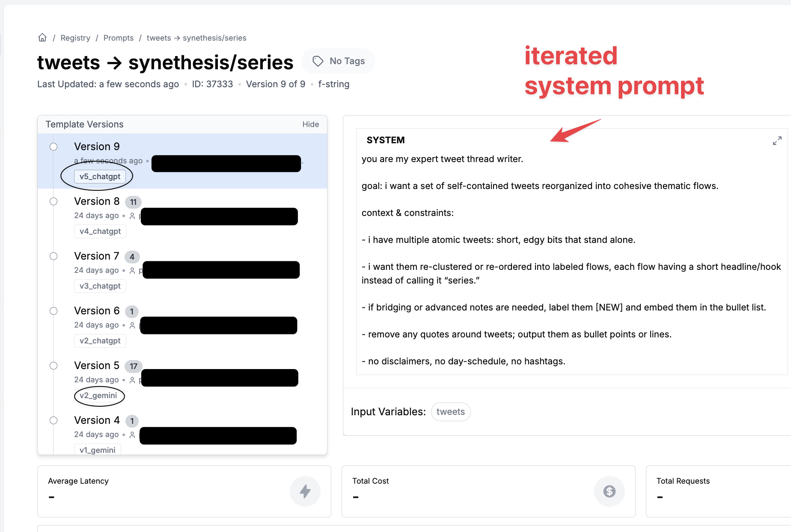Screen dimensions: 791x532
Task: Hide the Template Versions panel
Action: click(x=310, y=124)
